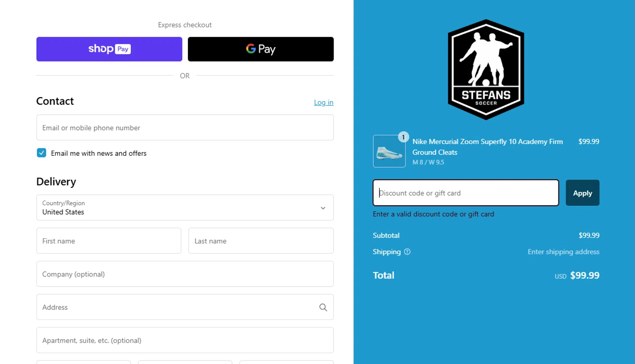Image resolution: width=635 pixels, height=364 pixels.
Task: Click the Last name field
Action: 261,241
